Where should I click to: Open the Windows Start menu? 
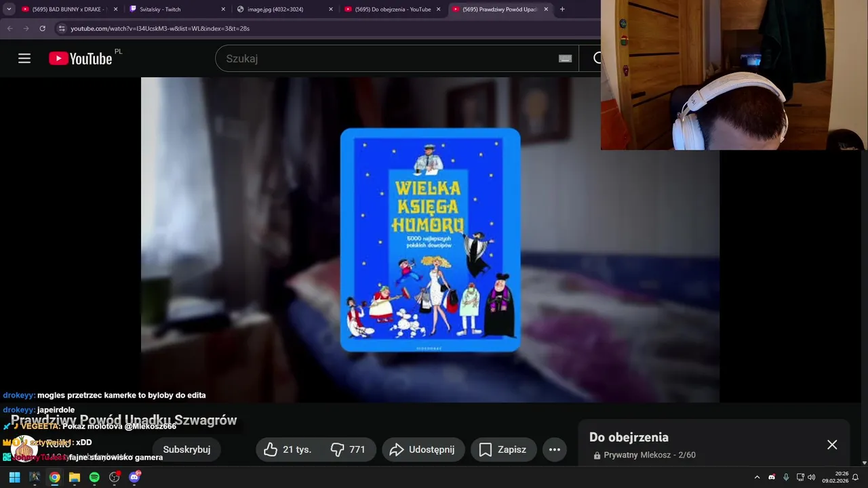pos(14,477)
